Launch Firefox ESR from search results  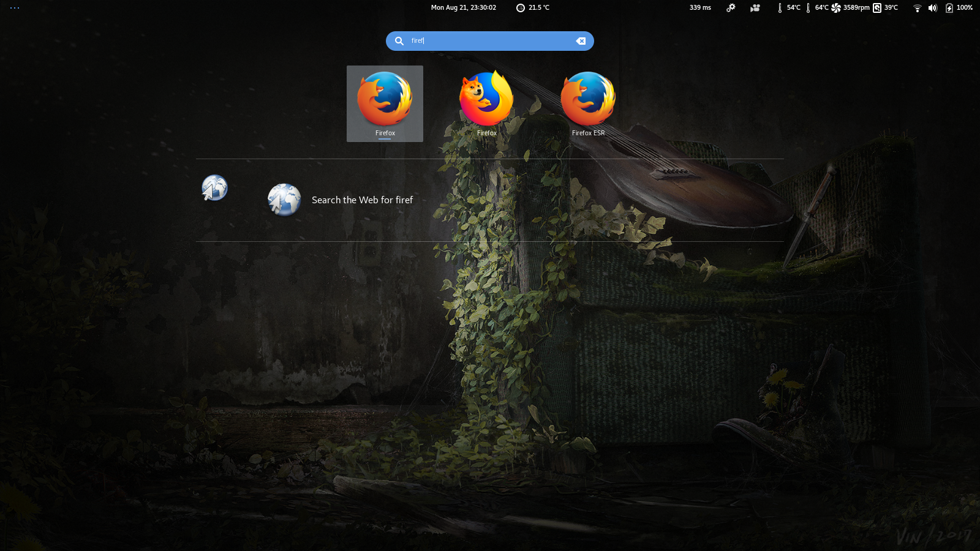588,103
